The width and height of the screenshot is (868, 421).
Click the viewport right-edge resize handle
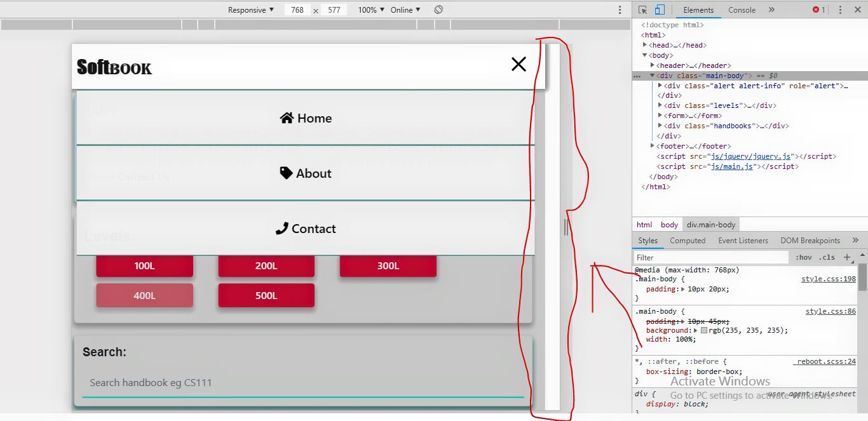566,227
